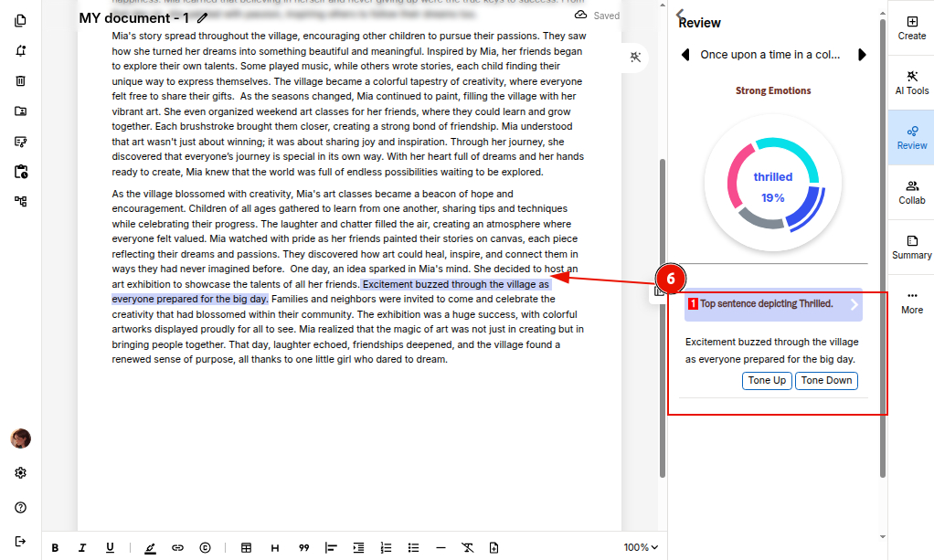This screenshot has height=560, width=934.
Task: Click the pencil icon to rename document
Action: pos(202,17)
